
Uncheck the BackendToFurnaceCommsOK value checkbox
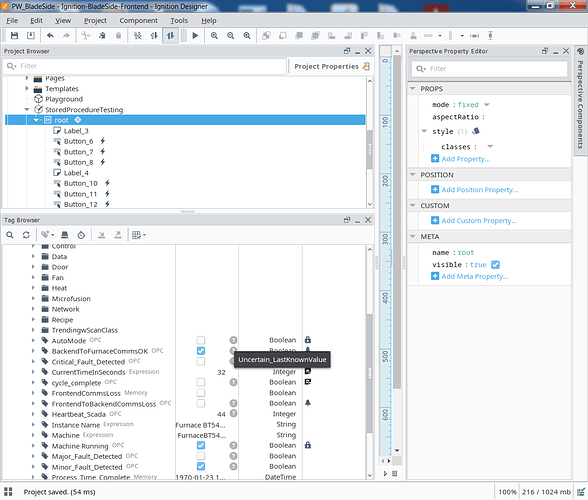(x=201, y=351)
